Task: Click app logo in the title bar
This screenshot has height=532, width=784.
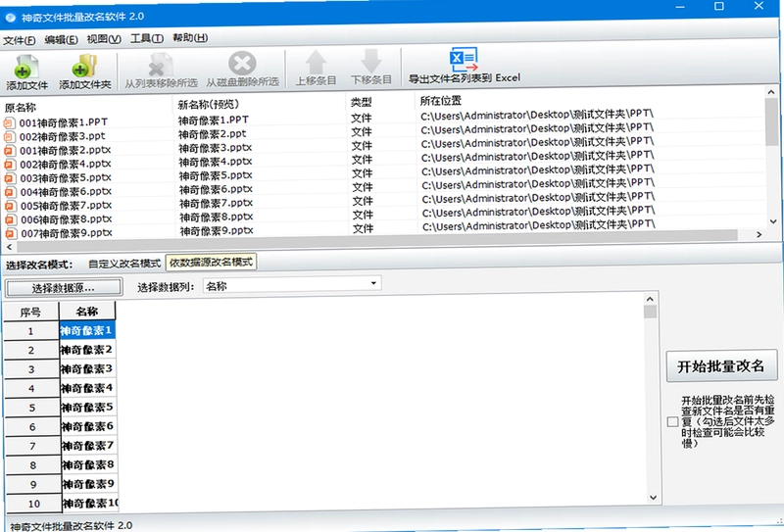Action: (10, 18)
